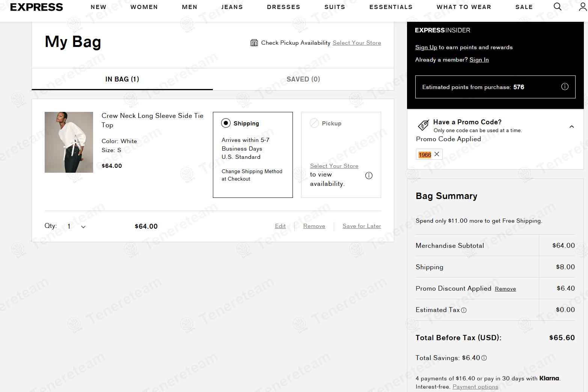Open estimated points info icon
Viewport: 588px width, 392px height.
tap(564, 87)
